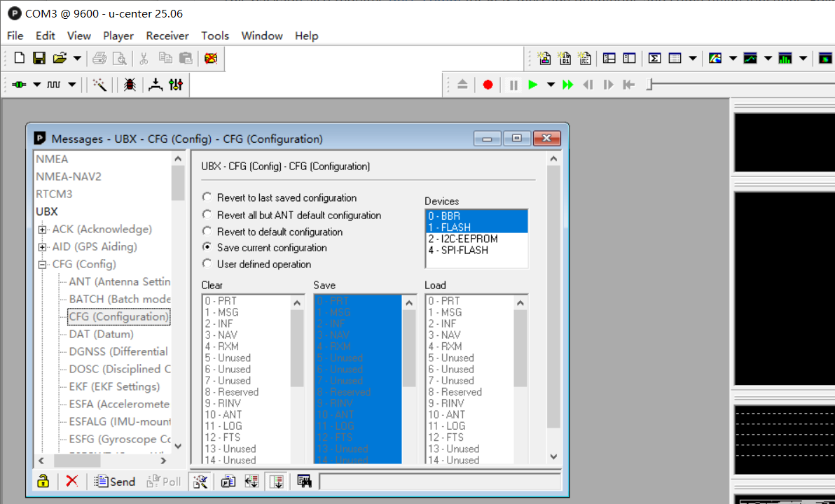835x504 pixels.
Task: Open the dropdown arrow beside baudrate icon
Action: tap(71, 85)
